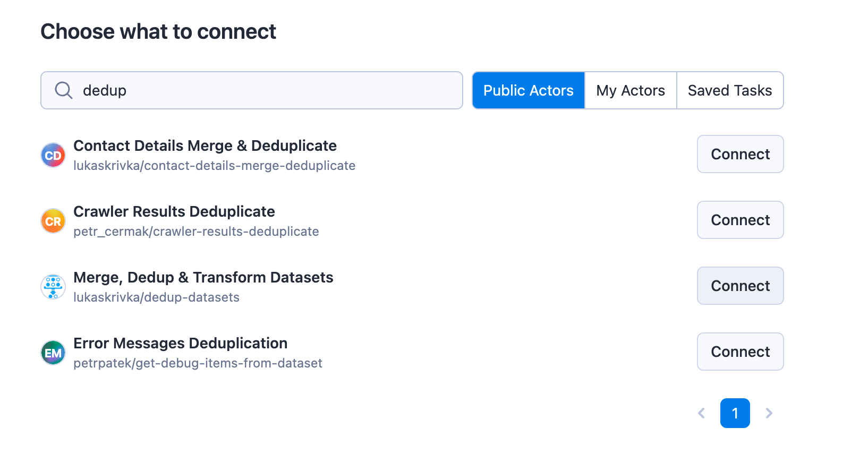Click lukaskrivka/dedup-datasets path
Screen dimensions: 868x462
point(156,297)
